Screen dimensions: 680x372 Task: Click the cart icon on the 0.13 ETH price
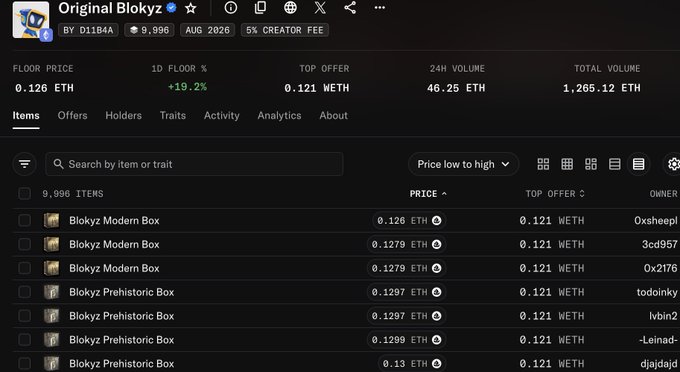(437, 363)
